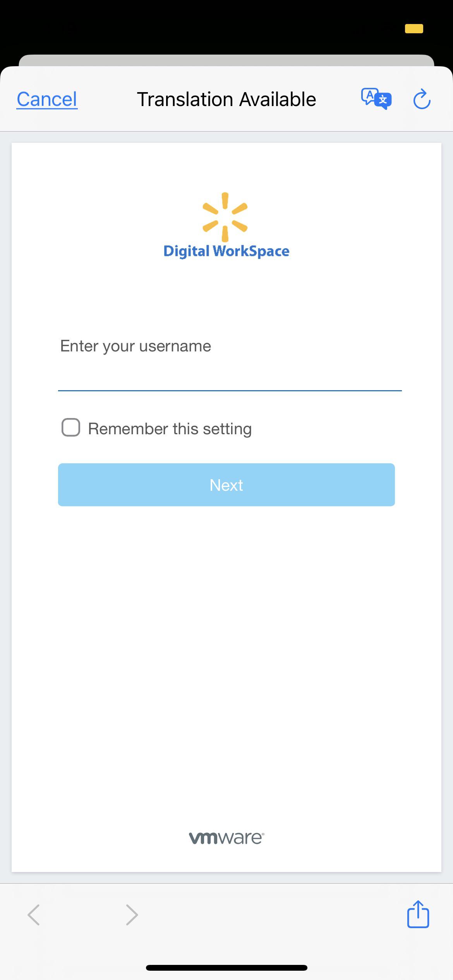Tap the blue underline of username field

[x=230, y=391]
